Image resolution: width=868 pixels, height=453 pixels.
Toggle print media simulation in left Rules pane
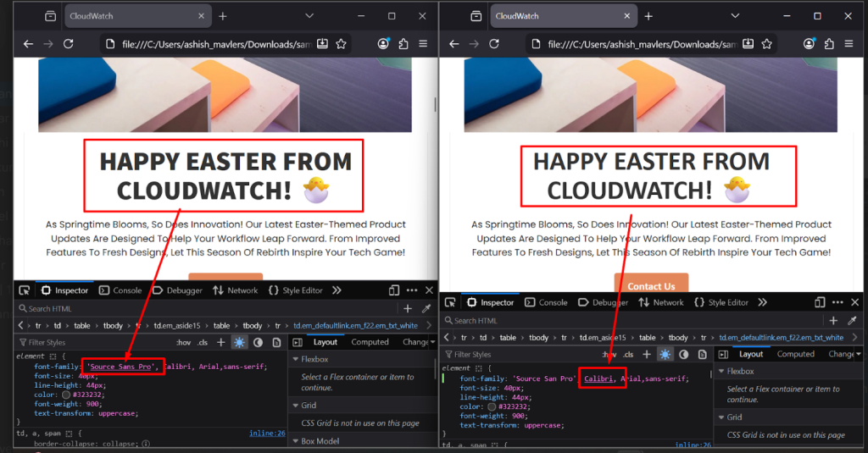coord(277,342)
